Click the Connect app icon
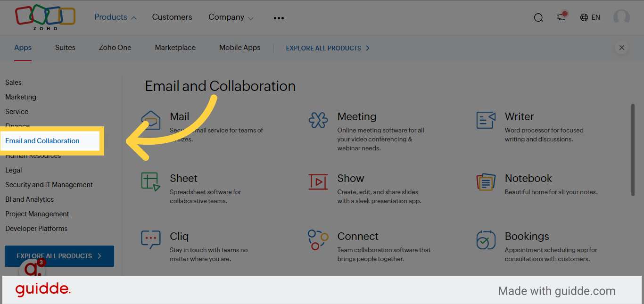The image size is (644, 304). (x=318, y=239)
